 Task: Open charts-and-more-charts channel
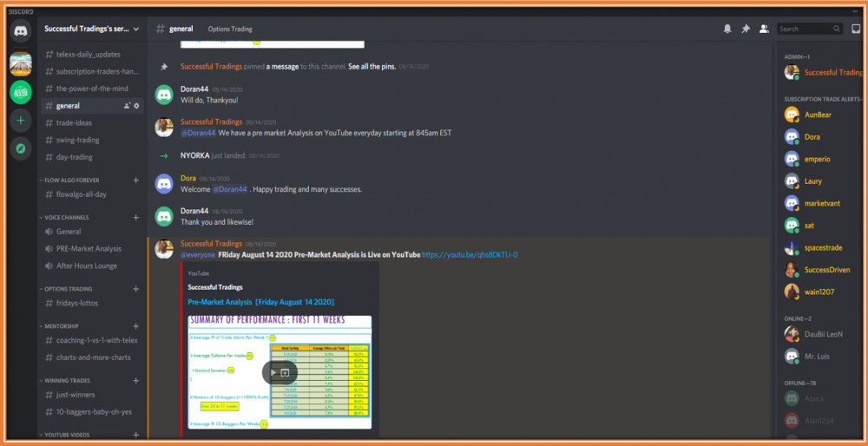click(92, 357)
